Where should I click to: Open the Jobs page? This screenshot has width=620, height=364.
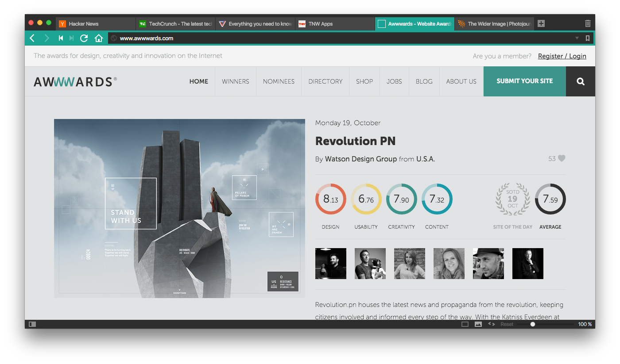[x=394, y=81]
